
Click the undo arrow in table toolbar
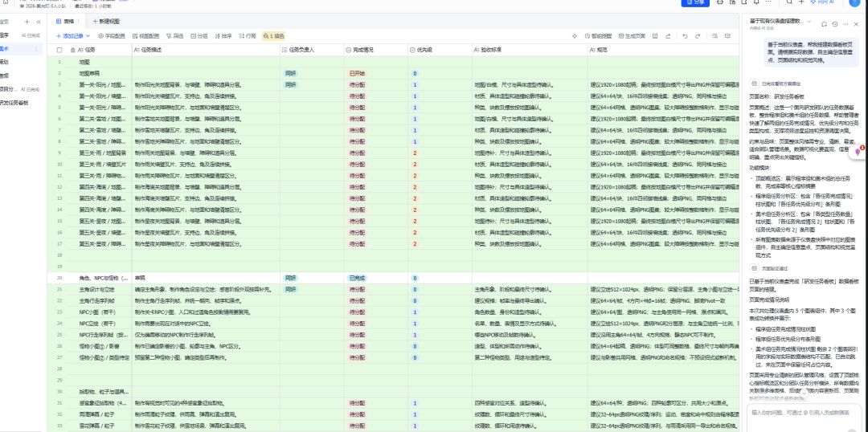tap(685, 36)
